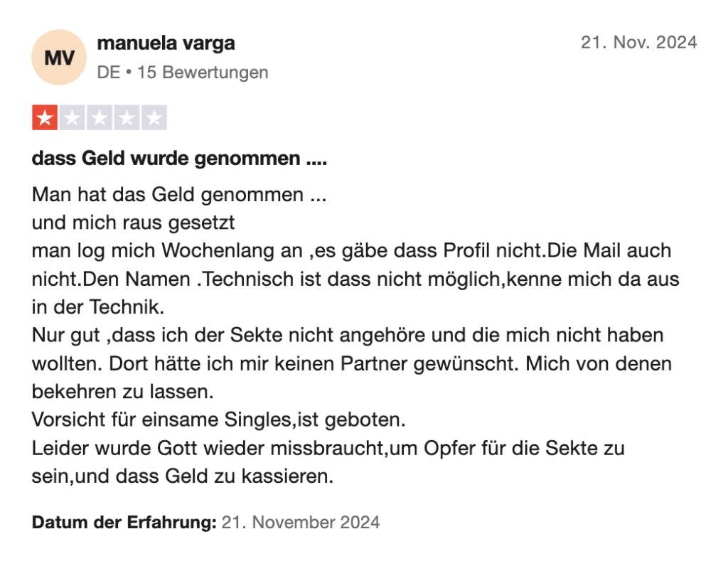The image size is (728, 566).
Task: Click the fifth grey star
Action: coord(154,117)
